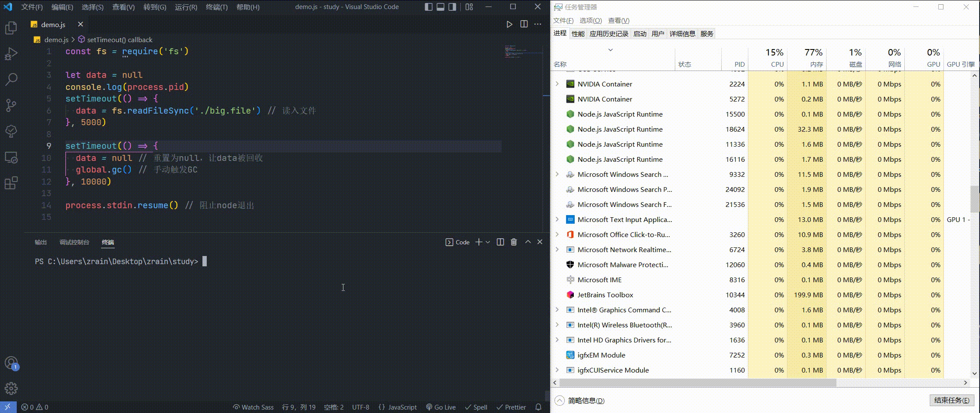The width and height of the screenshot is (980, 413).
Task: Open notifications bell in status bar
Action: [x=538, y=407]
